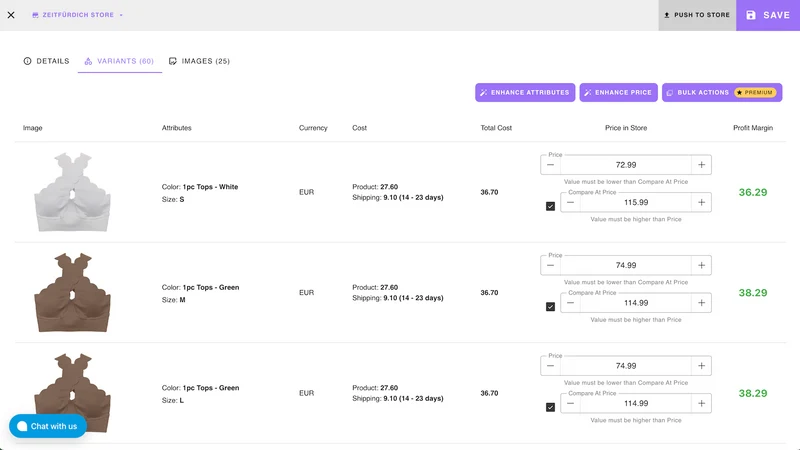Viewport: 800px width, 450px height.
Task: Edit the price field for Green size M
Action: tap(626, 265)
